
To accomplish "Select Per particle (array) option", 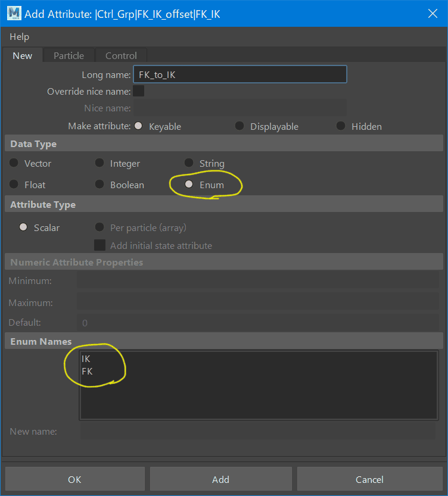I will click(x=99, y=227).
